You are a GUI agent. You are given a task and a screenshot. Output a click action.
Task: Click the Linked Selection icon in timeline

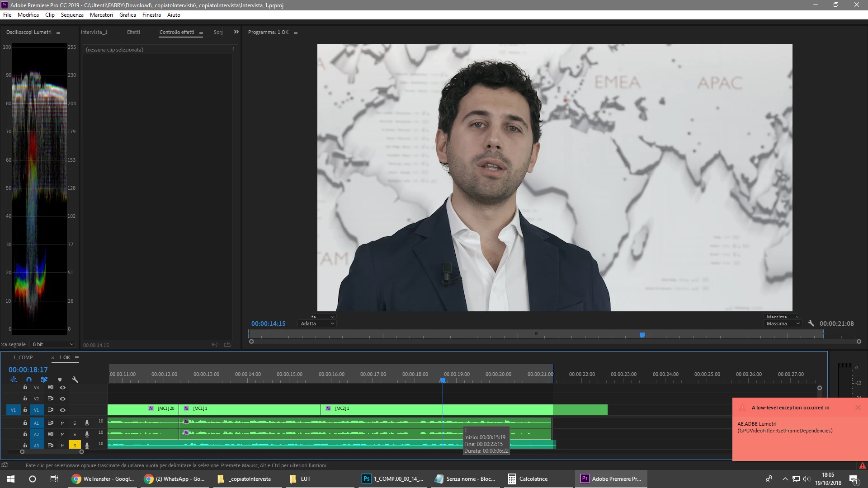[44, 380]
